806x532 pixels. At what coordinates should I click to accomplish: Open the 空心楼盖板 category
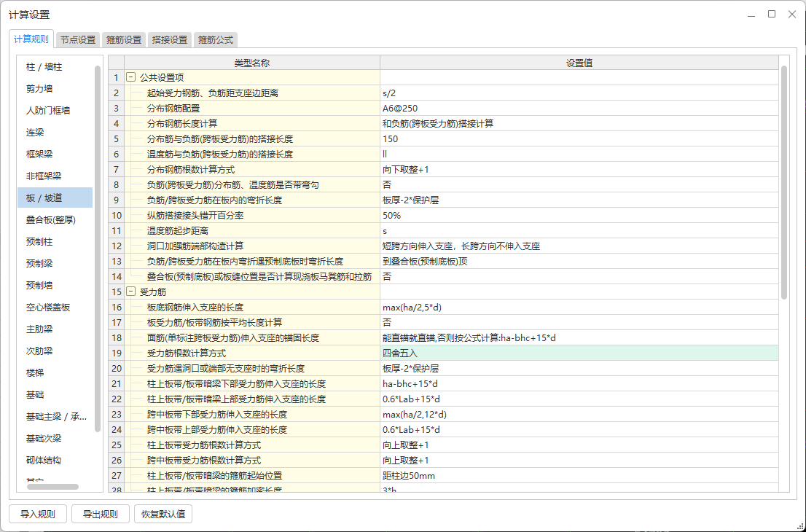click(x=55, y=308)
